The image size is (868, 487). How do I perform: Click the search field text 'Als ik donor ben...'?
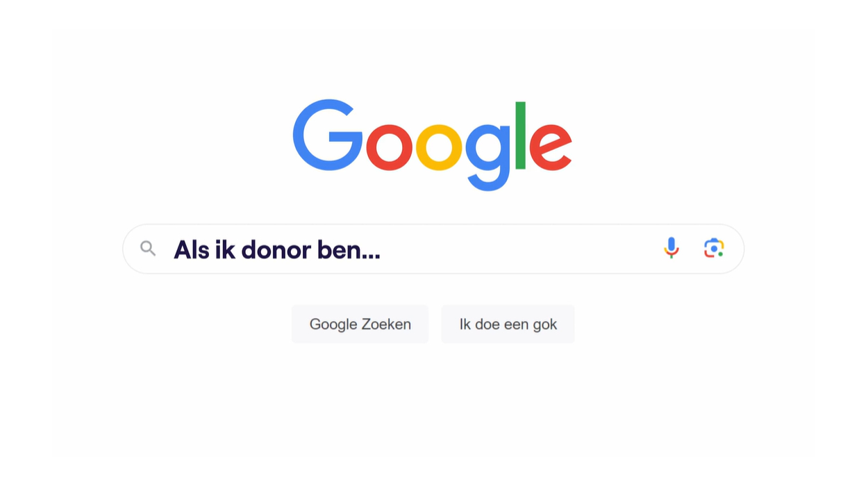277,249
